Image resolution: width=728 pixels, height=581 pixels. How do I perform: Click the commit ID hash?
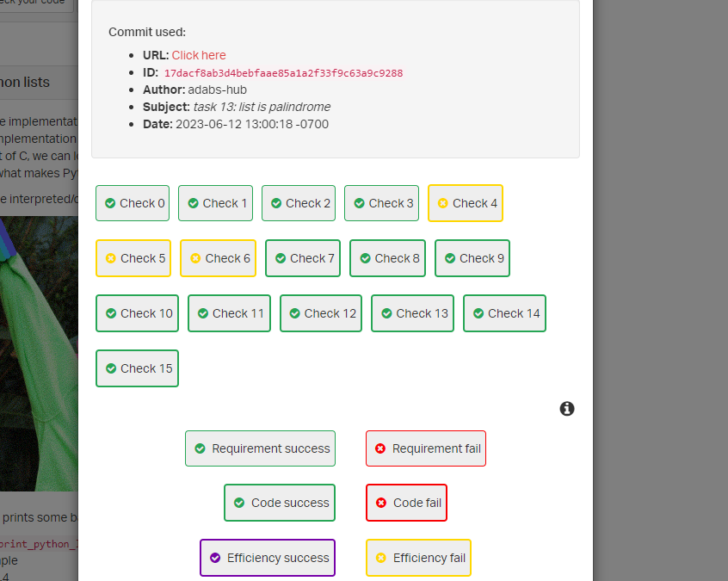coord(283,73)
